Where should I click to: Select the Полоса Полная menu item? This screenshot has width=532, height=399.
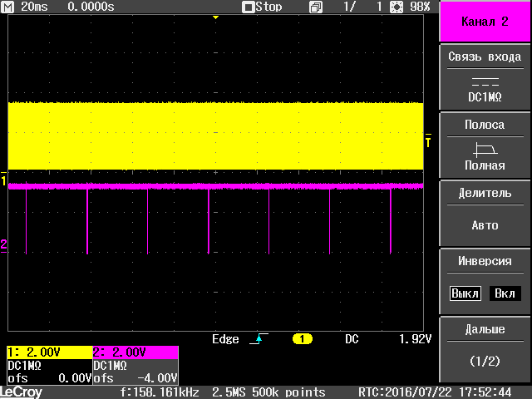click(x=485, y=145)
